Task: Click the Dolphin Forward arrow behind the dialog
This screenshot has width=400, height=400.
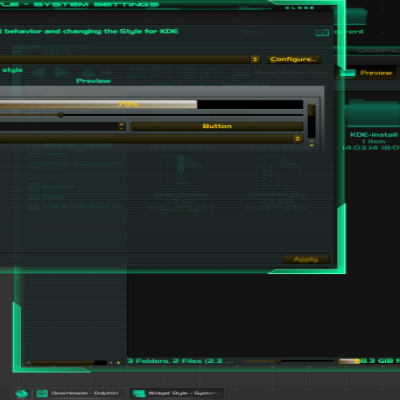Action: 62,72
